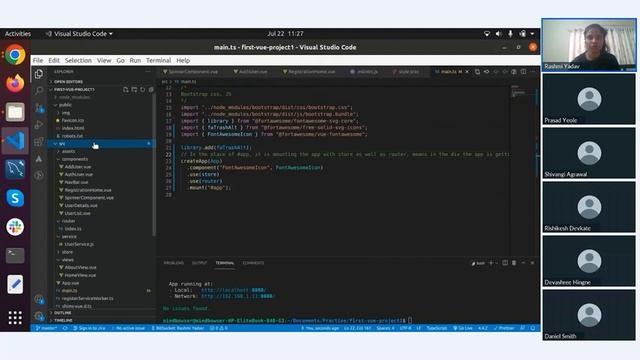The height and width of the screenshot is (360, 640).
Task: Open Terminal app from the dock
Action: [x=15, y=256]
